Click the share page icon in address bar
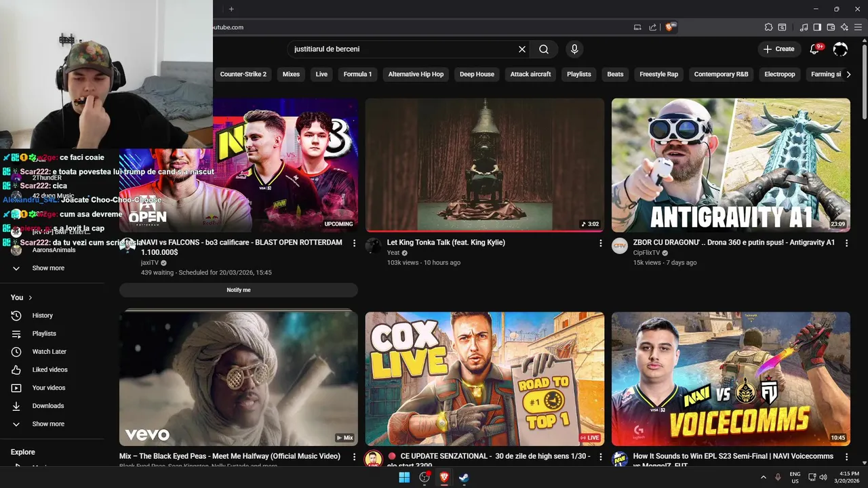This screenshot has height=488, width=868. [652, 27]
